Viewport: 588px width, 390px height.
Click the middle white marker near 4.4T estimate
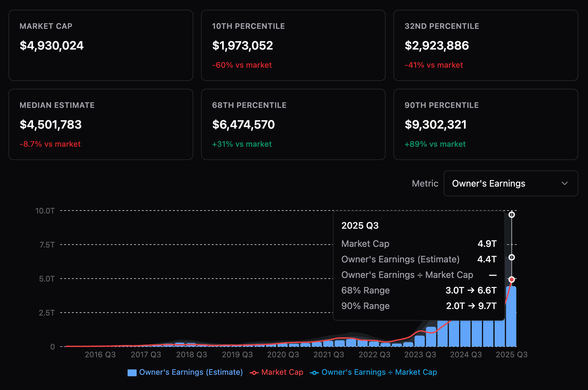pyautogui.click(x=512, y=258)
